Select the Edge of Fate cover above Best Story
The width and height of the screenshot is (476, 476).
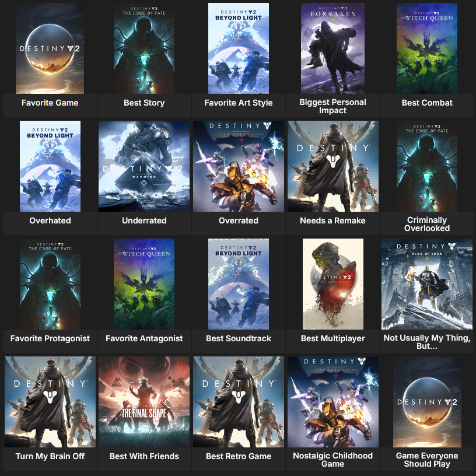[144, 48]
